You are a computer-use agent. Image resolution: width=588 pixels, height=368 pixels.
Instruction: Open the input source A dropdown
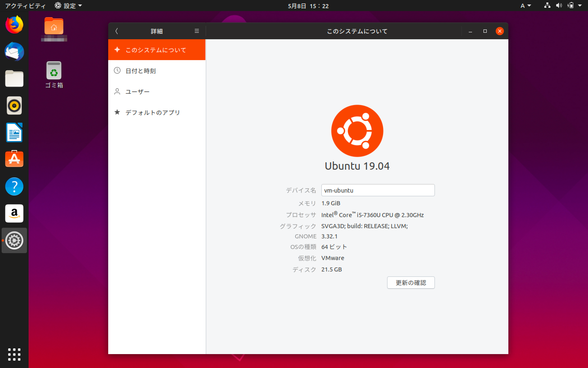(x=526, y=6)
